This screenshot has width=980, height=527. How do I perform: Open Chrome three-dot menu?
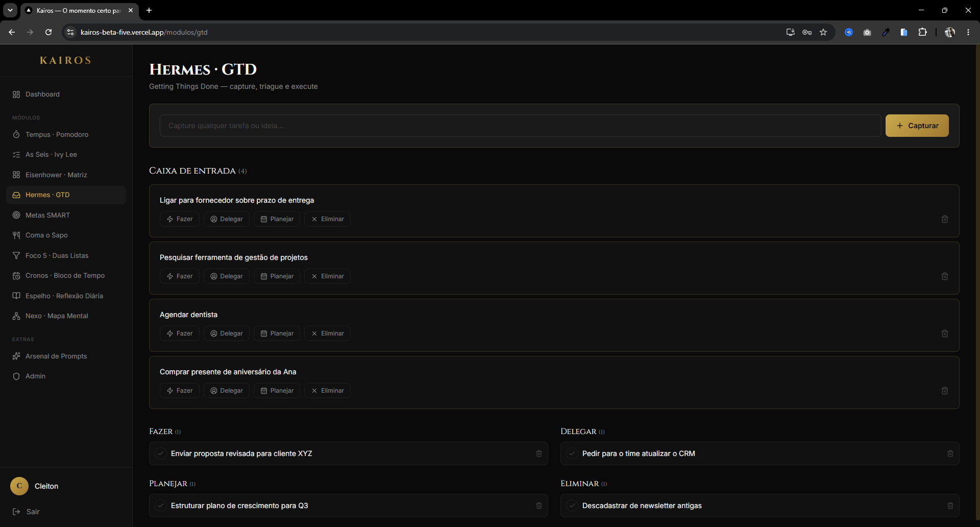pyautogui.click(x=968, y=32)
